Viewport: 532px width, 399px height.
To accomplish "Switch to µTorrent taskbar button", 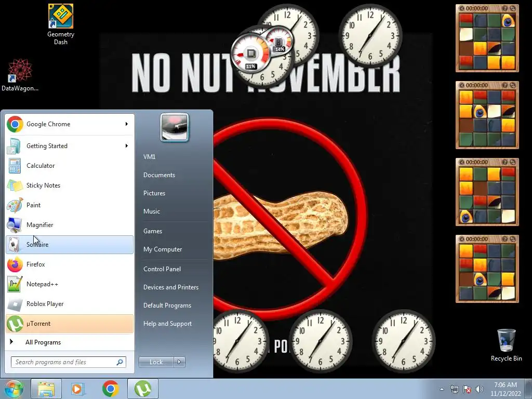I will (x=143, y=389).
